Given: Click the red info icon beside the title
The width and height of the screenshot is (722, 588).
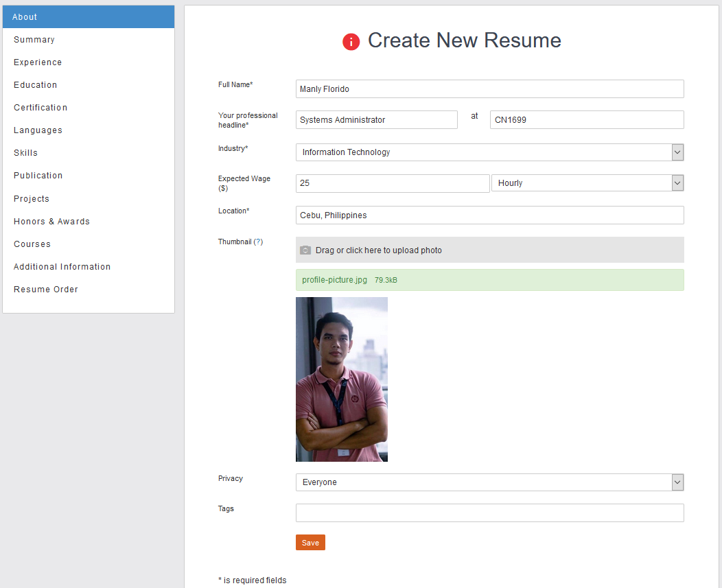Looking at the screenshot, I should coord(351,42).
